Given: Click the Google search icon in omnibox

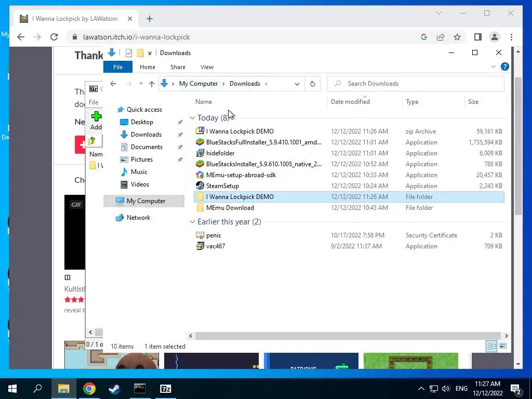Looking at the screenshot, I should (424, 37).
